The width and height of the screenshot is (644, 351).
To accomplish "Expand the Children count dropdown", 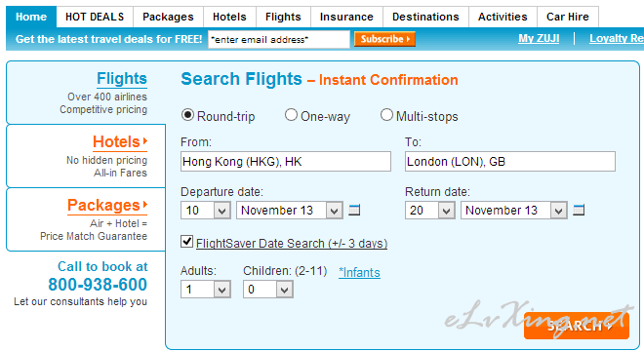I will [268, 290].
